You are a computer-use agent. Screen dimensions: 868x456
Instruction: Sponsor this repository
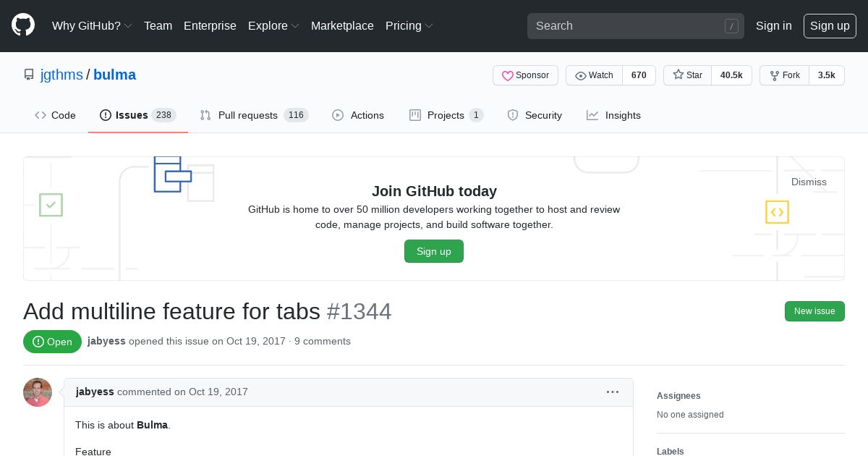(525, 75)
